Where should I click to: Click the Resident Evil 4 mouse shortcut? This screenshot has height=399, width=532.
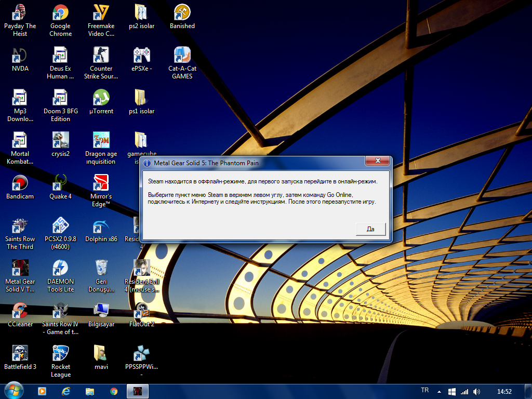click(x=141, y=276)
